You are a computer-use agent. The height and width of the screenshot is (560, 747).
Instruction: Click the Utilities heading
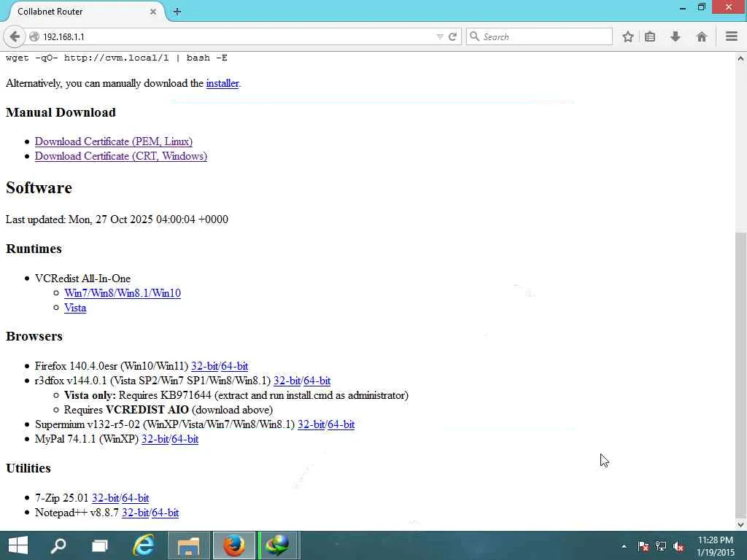28,468
